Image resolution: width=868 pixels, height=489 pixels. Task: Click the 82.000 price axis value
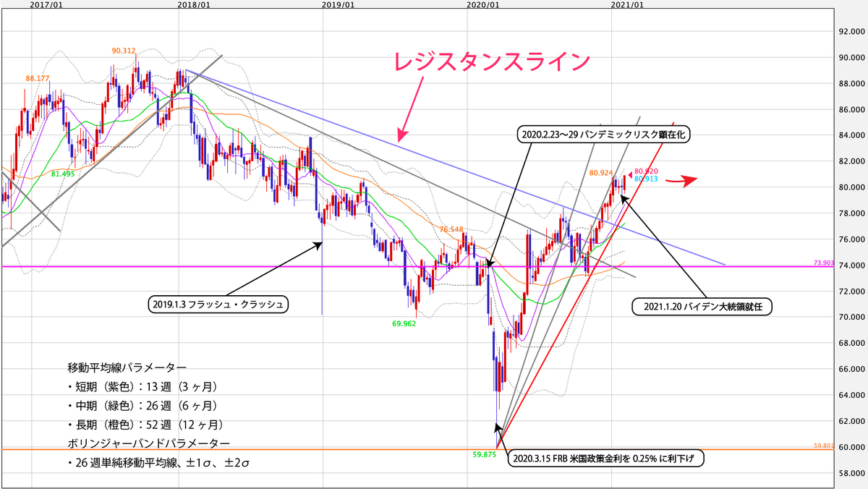coord(851,161)
